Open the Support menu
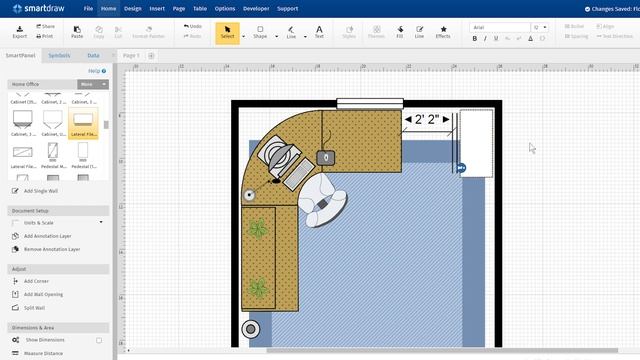 pyautogui.click(x=287, y=9)
